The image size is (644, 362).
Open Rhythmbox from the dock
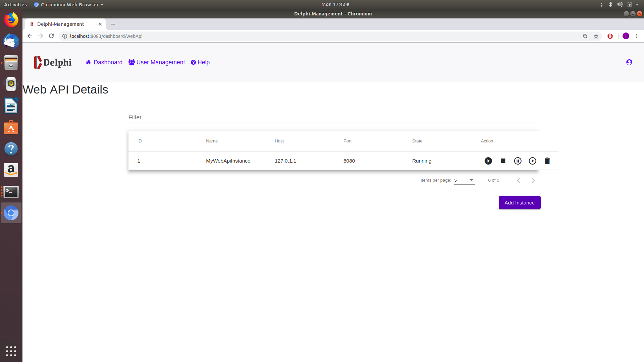[x=11, y=84]
